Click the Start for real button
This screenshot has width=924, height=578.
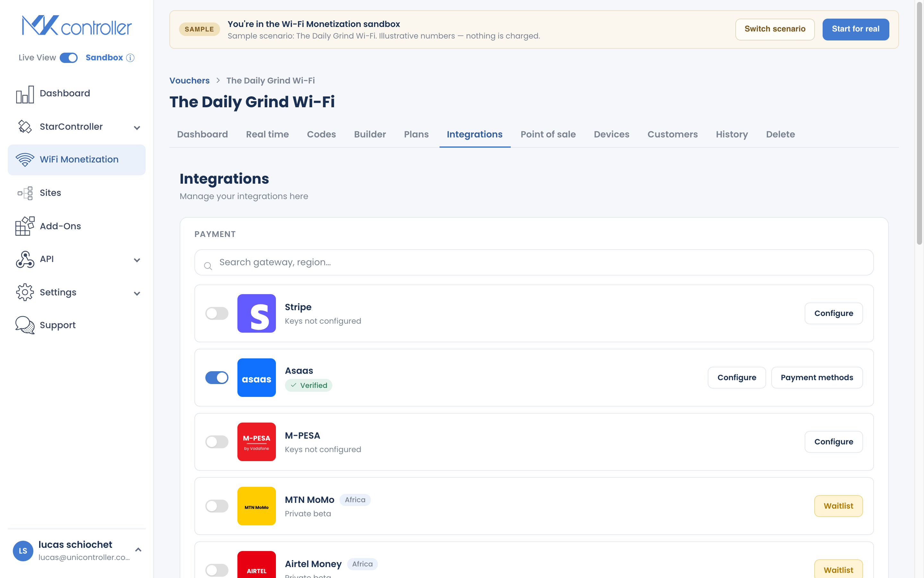click(x=855, y=29)
